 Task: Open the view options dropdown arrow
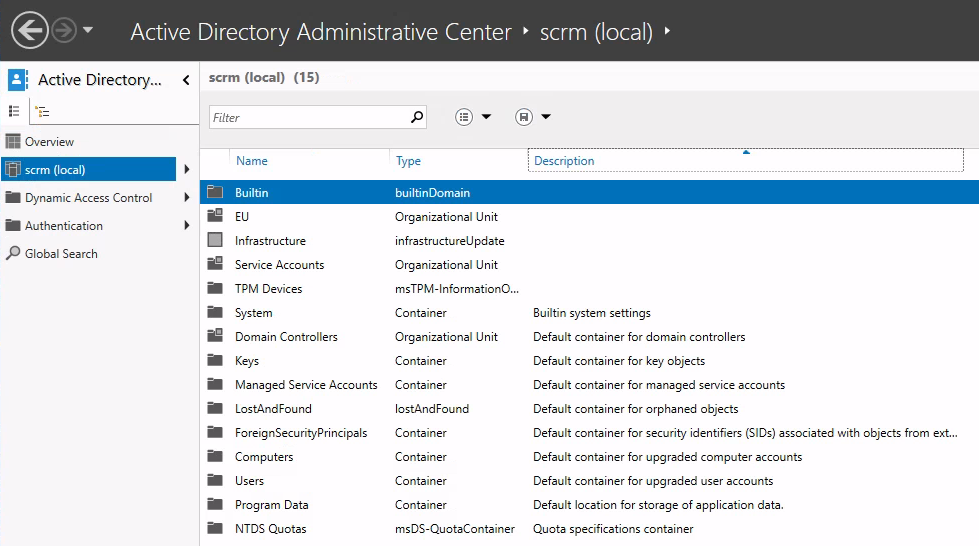pyautogui.click(x=486, y=117)
